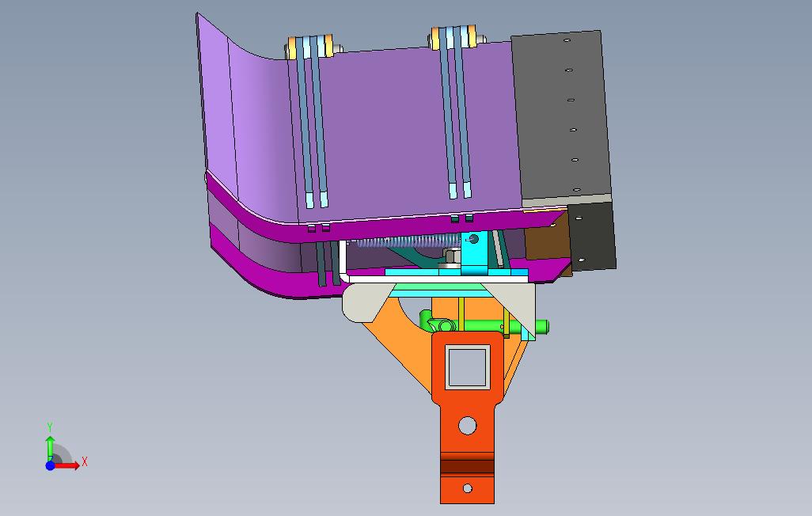This screenshot has width=812, height=516.
Task: Click the red X axis arrow of the triad
Action: coord(66,466)
